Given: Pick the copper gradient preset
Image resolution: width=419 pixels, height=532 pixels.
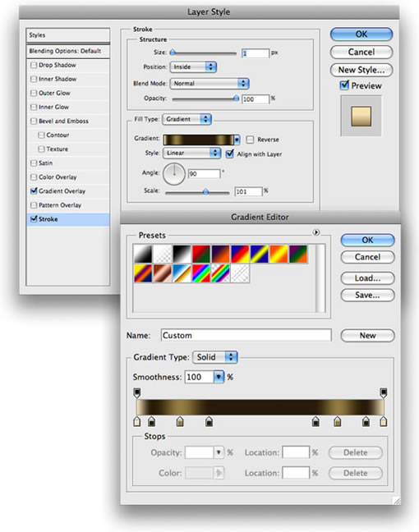Looking at the screenshot, I should (x=163, y=274).
